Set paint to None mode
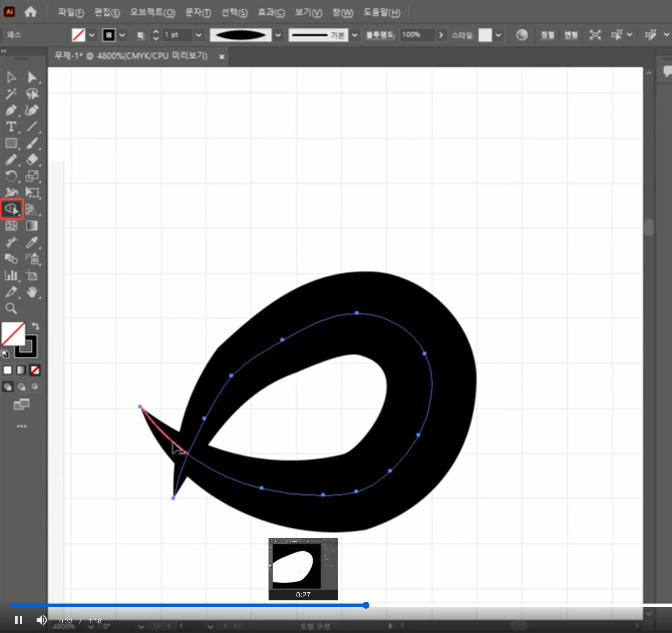This screenshot has width=672, height=633. click(x=35, y=370)
